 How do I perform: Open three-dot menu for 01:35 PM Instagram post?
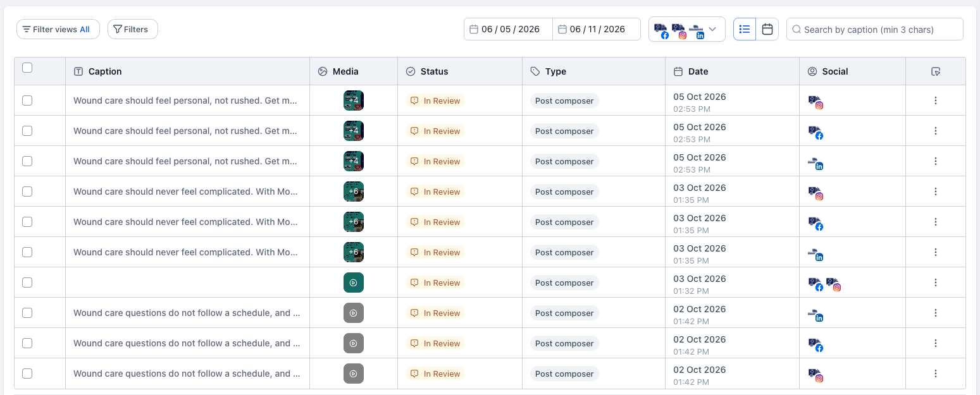click(x=936, y=191)
